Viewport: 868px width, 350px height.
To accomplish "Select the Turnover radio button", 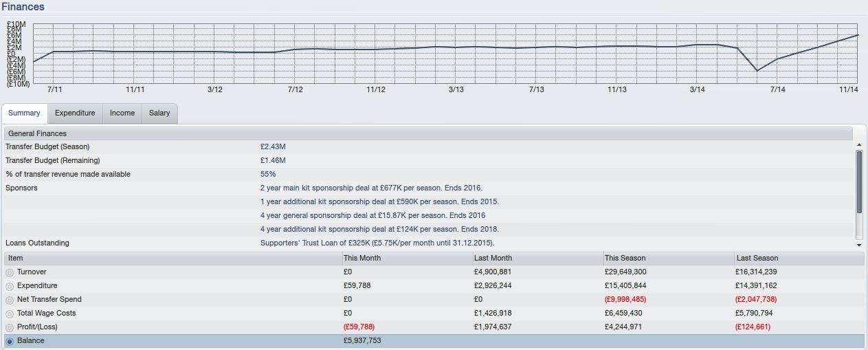I will pyautogui.click(x=10, y=273).
